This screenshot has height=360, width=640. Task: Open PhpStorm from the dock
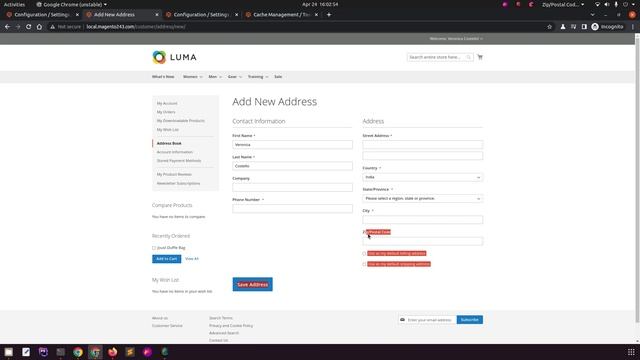coord(43,352)
